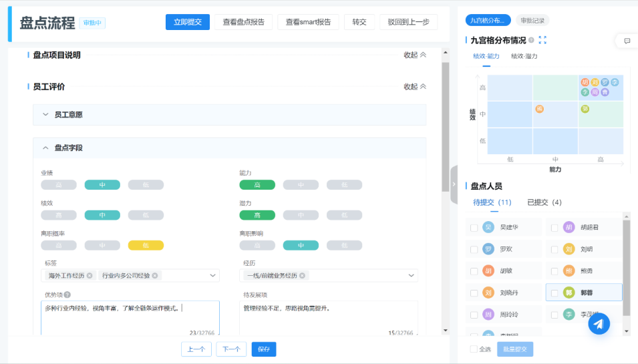Remove the 一线/前端业务经历 tag
This screenshot has width=638, height=364.
point(302,276)
